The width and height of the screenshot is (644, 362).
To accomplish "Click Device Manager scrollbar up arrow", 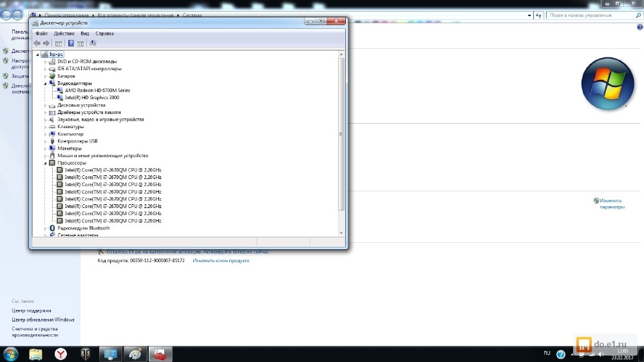I will 341,54.
